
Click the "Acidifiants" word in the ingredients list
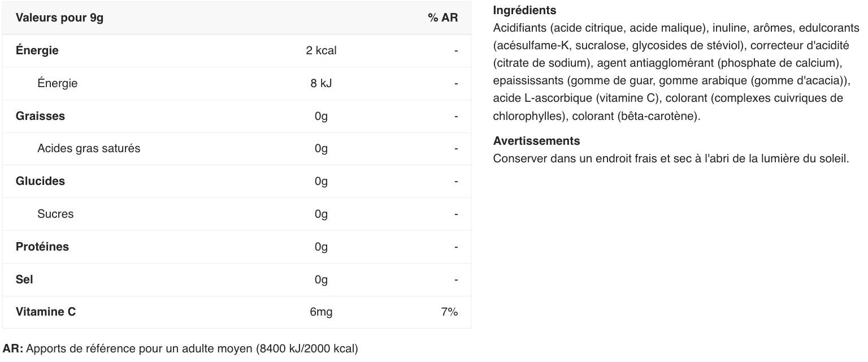(x=520, y=28)
